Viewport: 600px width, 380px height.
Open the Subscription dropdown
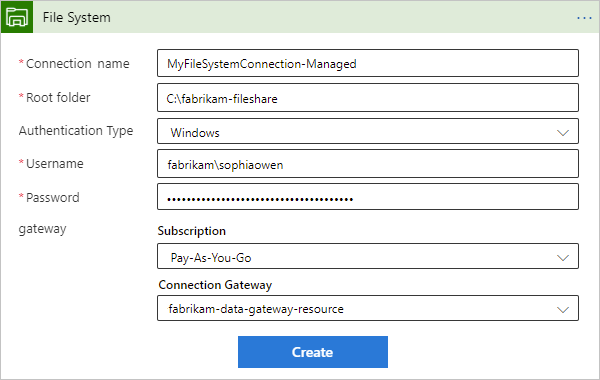click(x=368, y=256)
